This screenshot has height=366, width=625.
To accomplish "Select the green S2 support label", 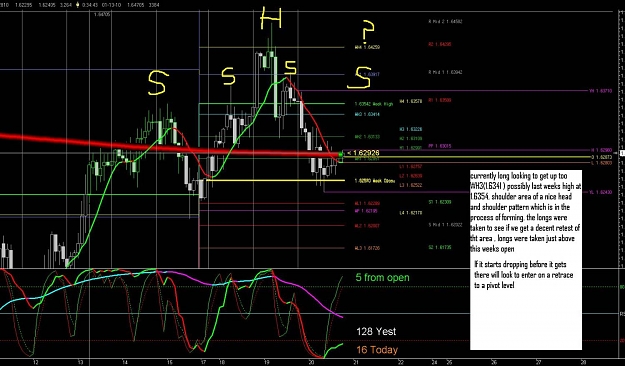I will [x=440, y=247].
